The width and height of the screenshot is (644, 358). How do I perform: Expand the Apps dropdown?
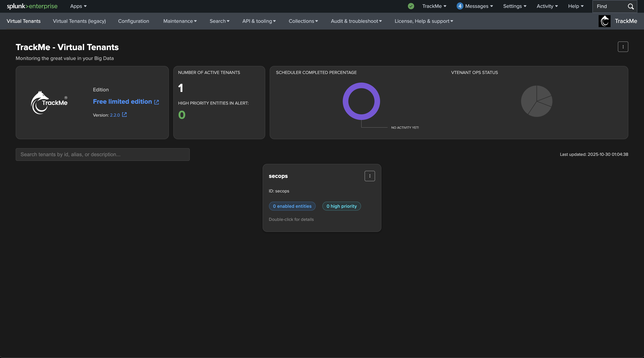click(78, 6)
